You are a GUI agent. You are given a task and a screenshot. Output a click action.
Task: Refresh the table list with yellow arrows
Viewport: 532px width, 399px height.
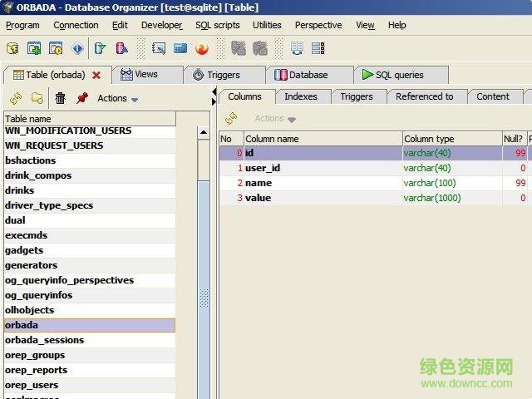(x=16, y=98)
